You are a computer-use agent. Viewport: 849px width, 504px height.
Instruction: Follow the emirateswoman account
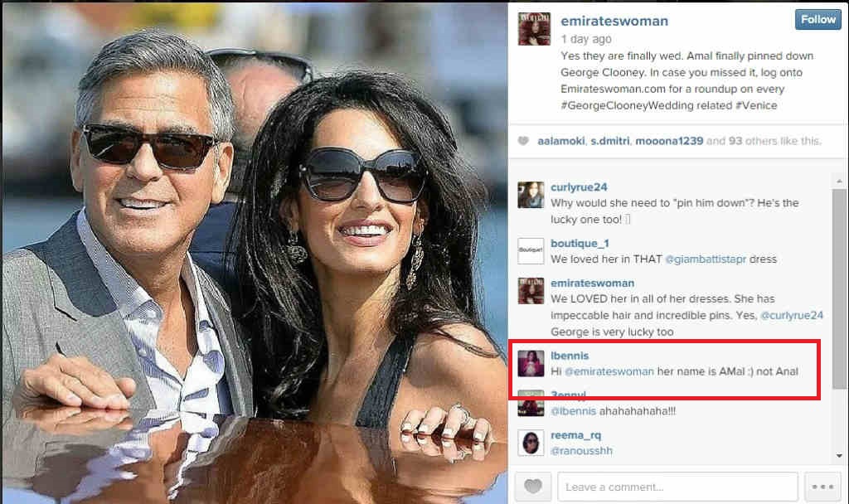[817, 20]
